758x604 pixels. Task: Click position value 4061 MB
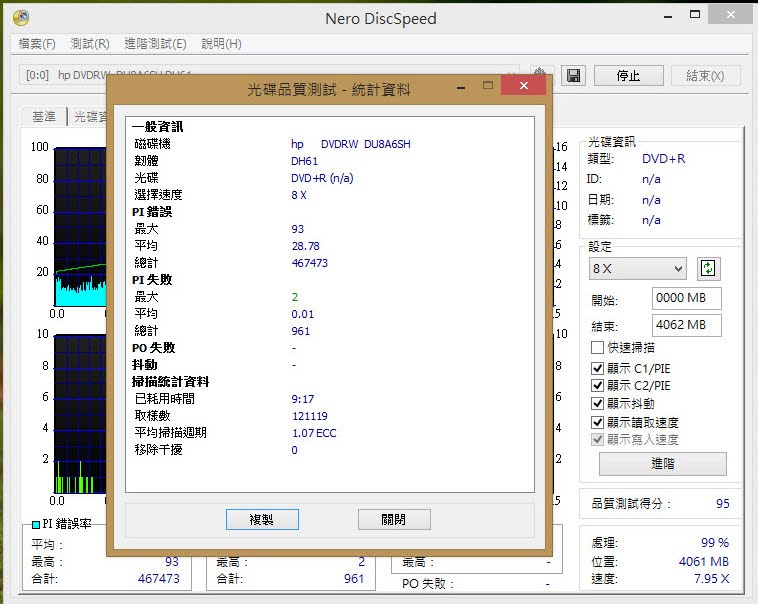(704, 562)
